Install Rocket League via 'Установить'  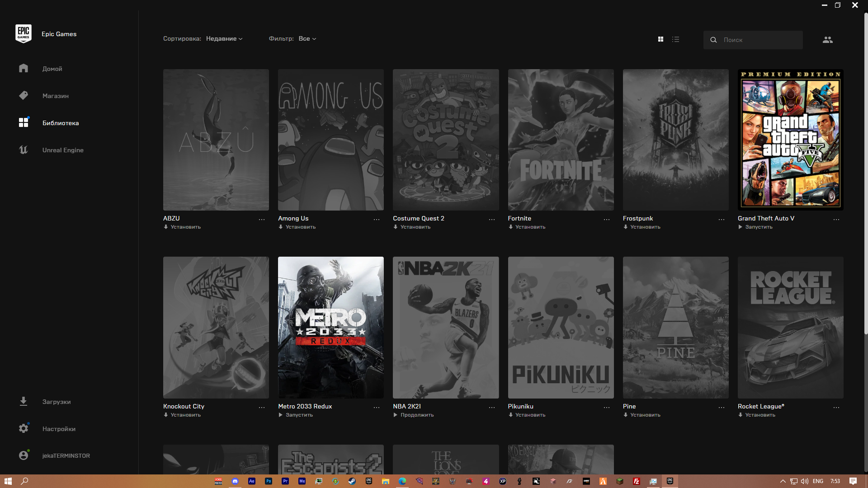(757, 415)
